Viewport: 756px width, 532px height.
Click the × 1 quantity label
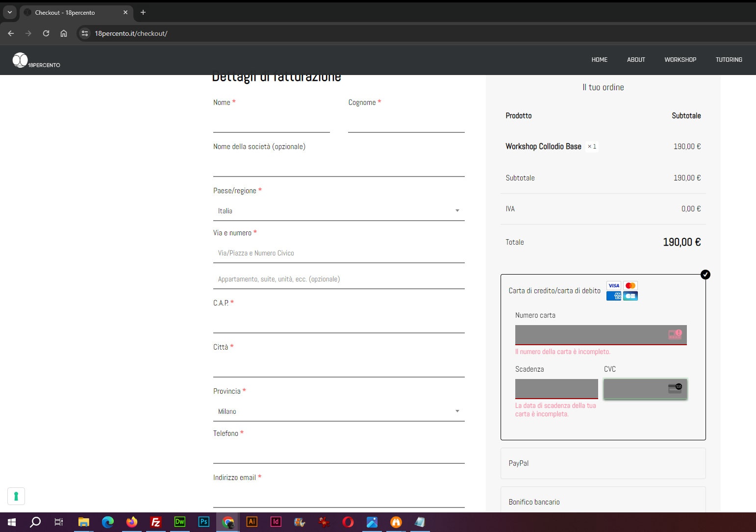592,147
